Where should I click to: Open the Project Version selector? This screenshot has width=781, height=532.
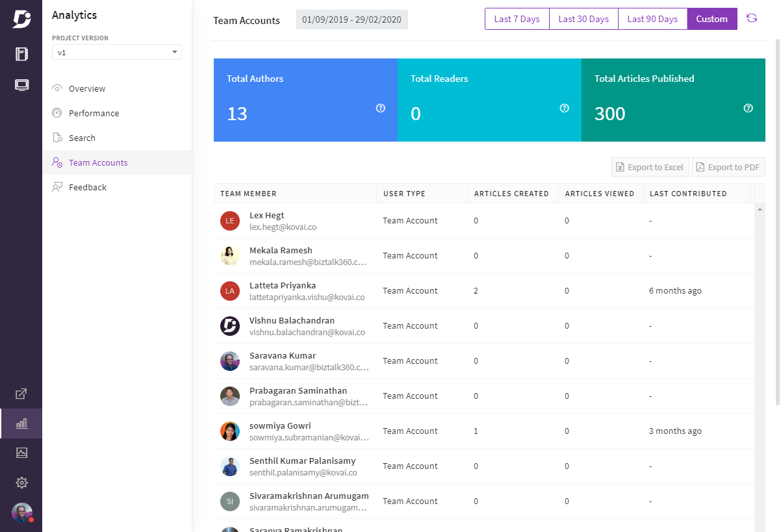click(116, 51)
